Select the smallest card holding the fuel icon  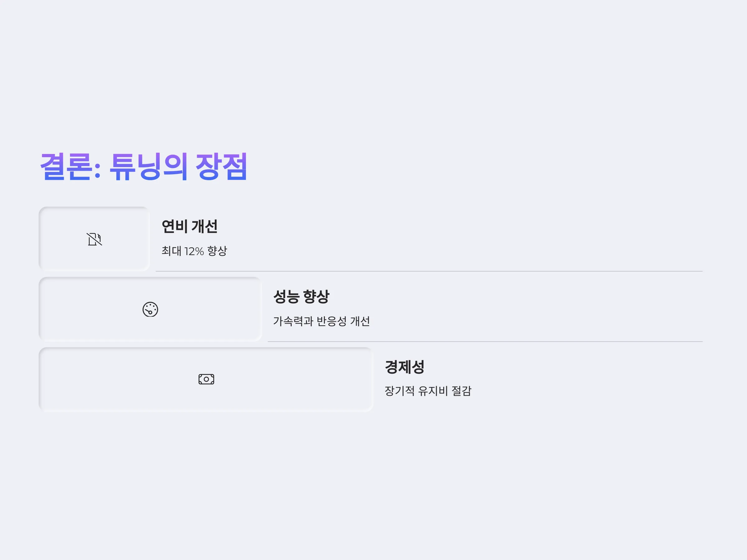point(94,239)
